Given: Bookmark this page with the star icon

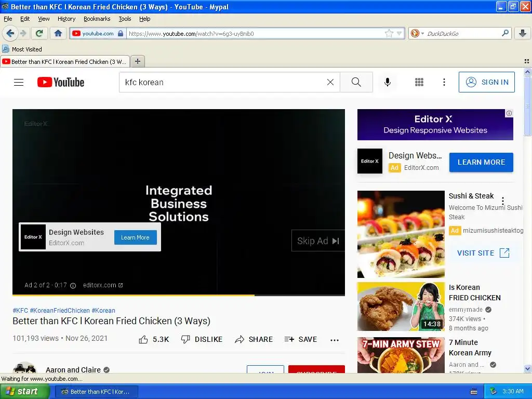Looking at the screenshot, I should pyautogui.click(x=389, y=33).
